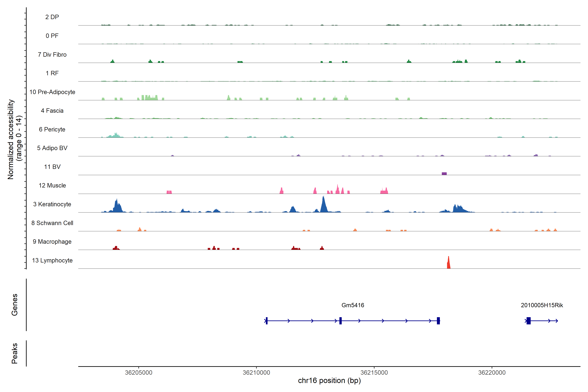Click the Peaks panel label
The image size is (588, 392).
(x=15, y=353)
